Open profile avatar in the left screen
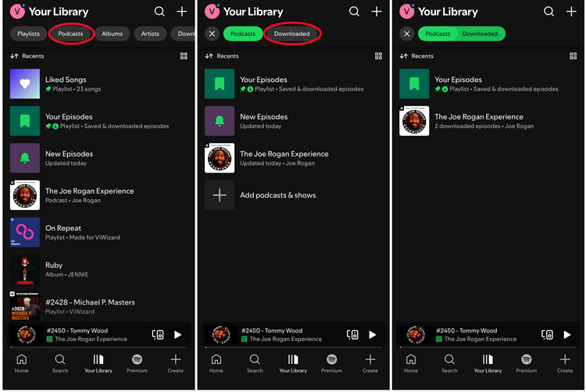Image resolution: width=586 pixels, height=392 pixels. click(x=17, y=11)
